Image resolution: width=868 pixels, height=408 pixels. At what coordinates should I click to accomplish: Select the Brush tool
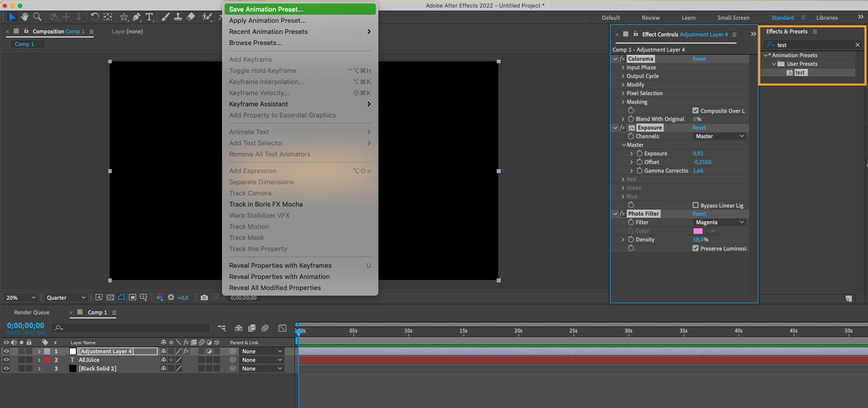coord(165,17)
